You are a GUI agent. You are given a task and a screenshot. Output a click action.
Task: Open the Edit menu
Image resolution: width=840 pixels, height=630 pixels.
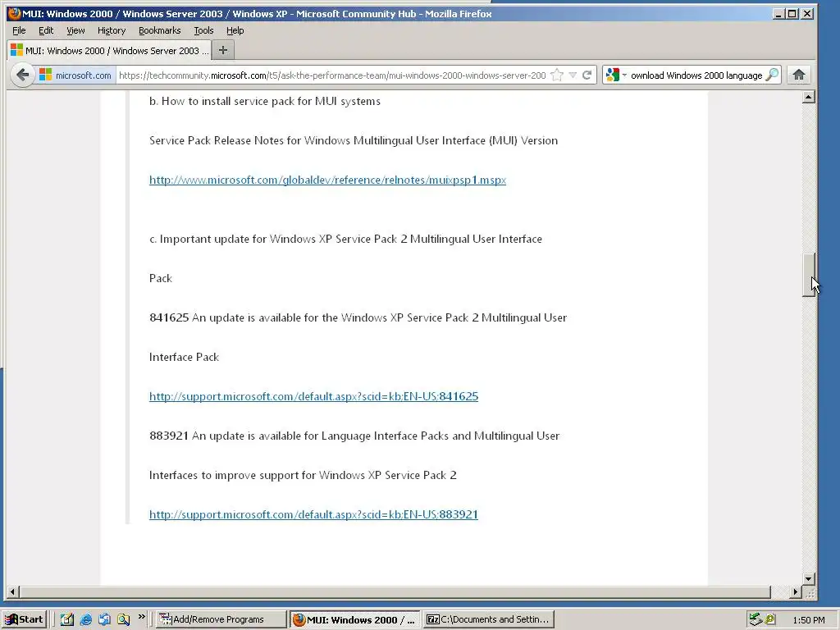[46, 30]
